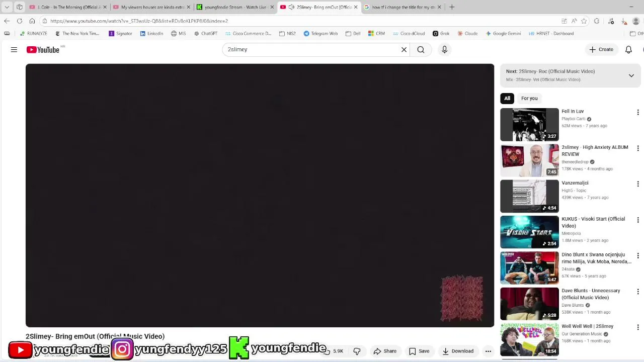Open the YouTube hamburger guide menu

14,49
